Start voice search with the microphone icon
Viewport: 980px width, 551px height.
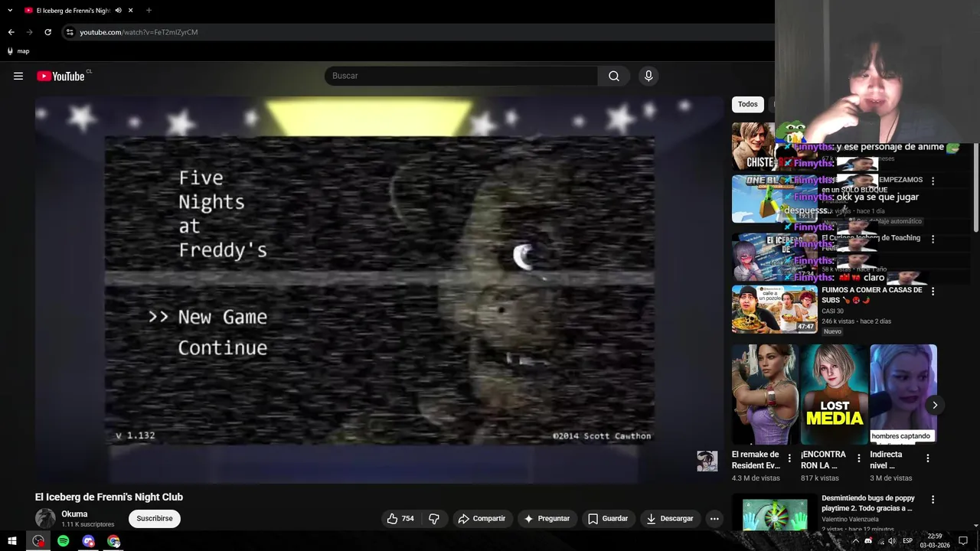(648, 76)
